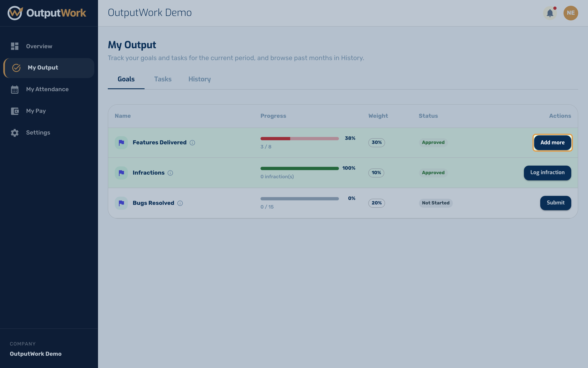Click the Not Started status badge

pyautogui.click(x=436, y=203)
